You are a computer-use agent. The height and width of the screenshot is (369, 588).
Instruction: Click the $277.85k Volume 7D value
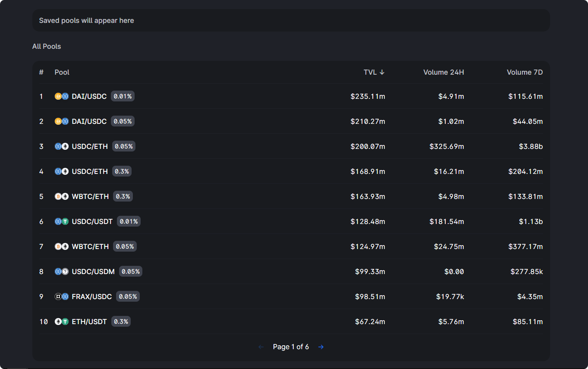click(527, 271)
